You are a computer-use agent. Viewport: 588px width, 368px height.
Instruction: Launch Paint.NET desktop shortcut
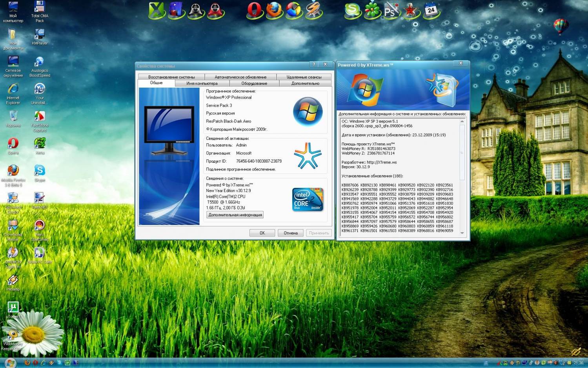coord(40,201)
